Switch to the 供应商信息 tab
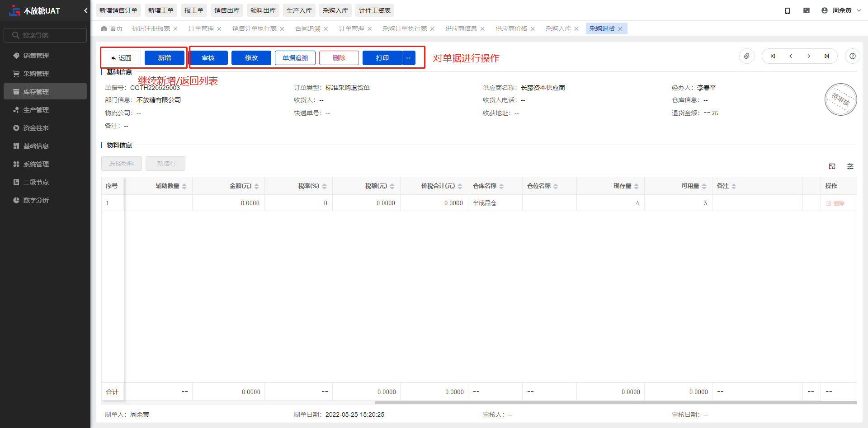868x428 pixels. click(x=461, y=28)
